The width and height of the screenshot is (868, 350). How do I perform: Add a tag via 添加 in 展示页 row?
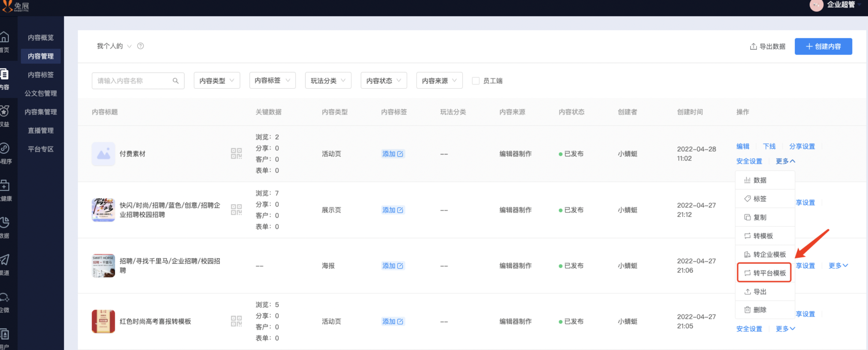click(393, 210)
